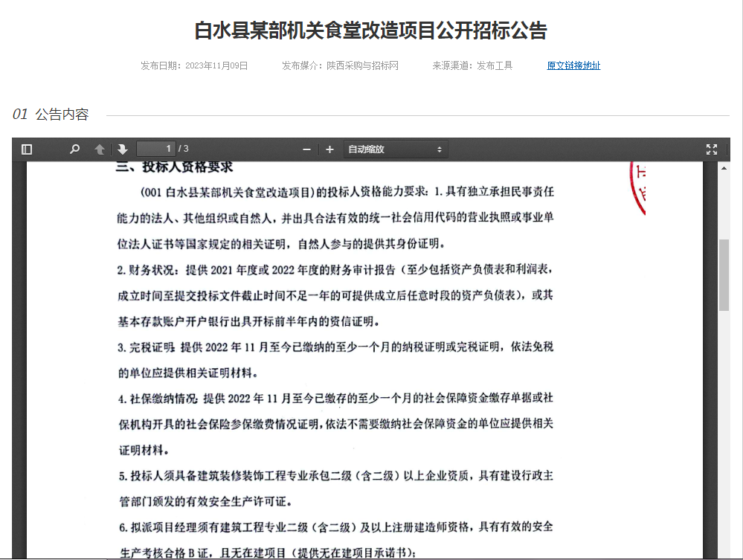Image resolution: width=743 pixels, height=560 pixels.
Task: Click the line starting 6. 拟派项目经理
Action: 336,527
